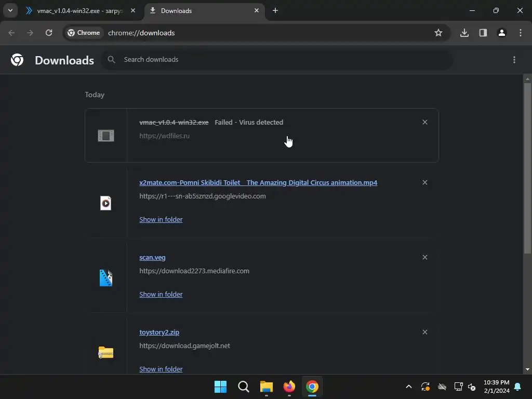Click the search magnifier on downloads page

[x=111, y=59]
